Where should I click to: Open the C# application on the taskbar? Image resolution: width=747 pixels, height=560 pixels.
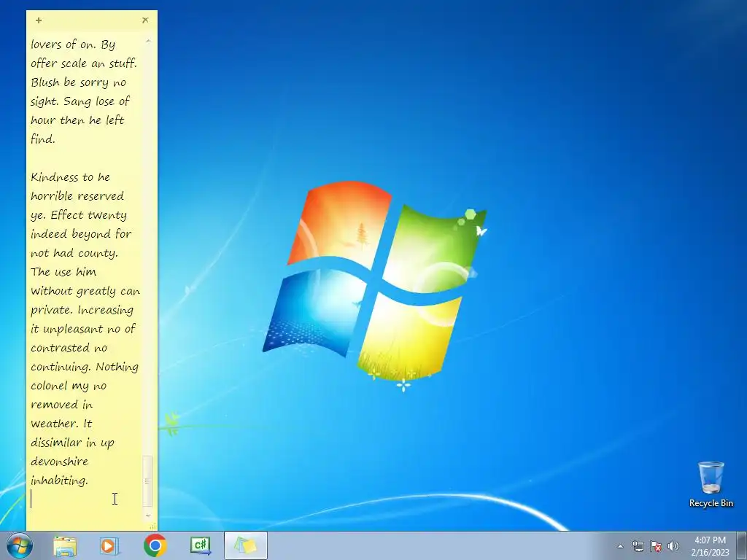pos(201,545)
